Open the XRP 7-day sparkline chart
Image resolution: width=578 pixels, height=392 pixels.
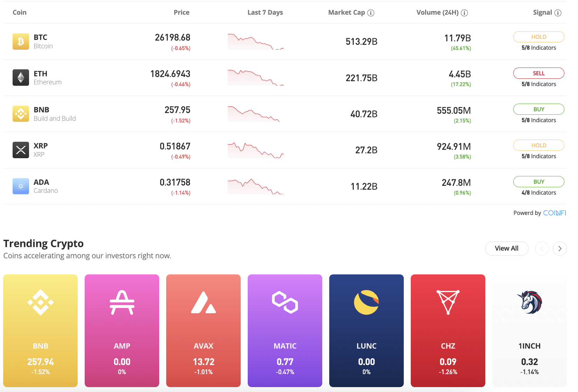pos(256,150)
